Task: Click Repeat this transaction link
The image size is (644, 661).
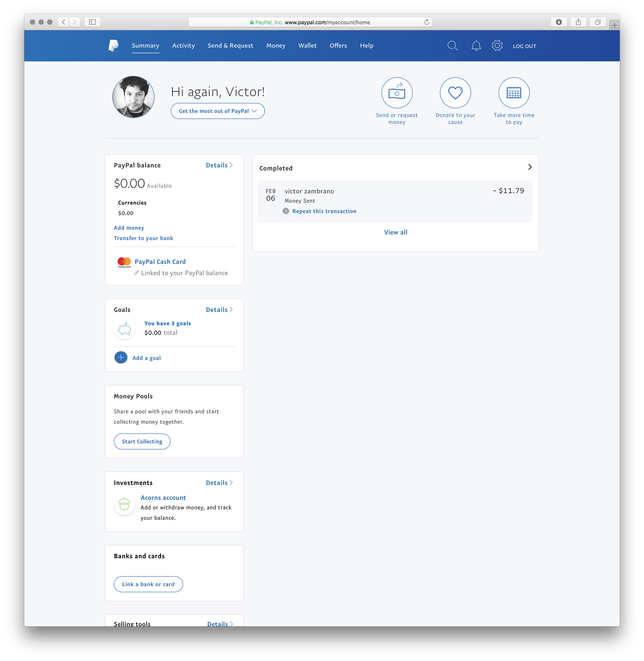Action: pyautogui.click(x=324, y=211)
